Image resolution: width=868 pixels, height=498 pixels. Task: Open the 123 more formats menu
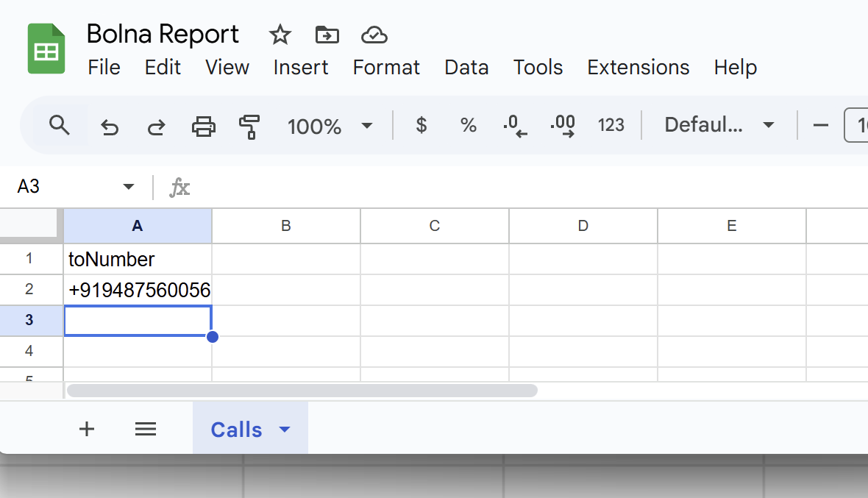click(611, 125)
